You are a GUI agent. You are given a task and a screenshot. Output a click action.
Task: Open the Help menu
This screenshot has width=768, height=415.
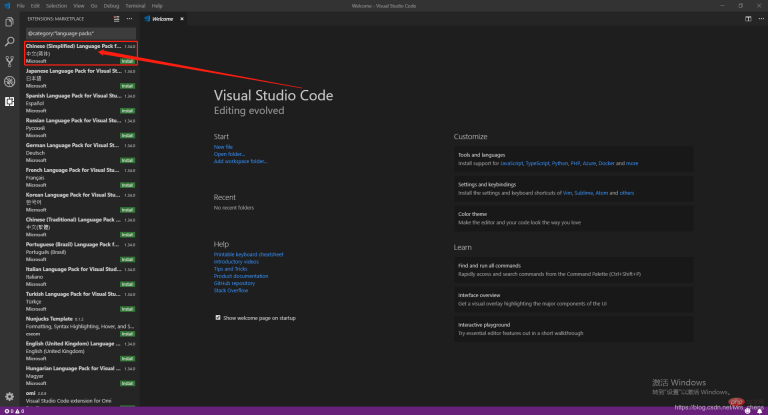157,6
